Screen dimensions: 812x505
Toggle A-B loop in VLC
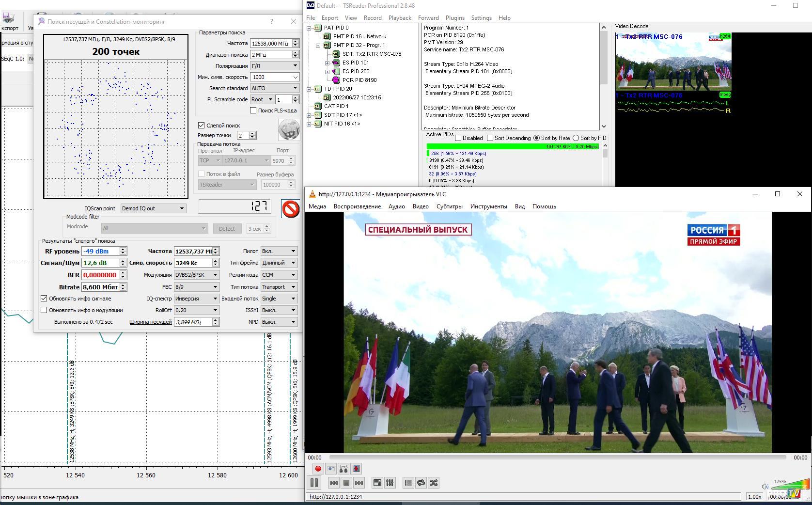click(x=344, y=469)
